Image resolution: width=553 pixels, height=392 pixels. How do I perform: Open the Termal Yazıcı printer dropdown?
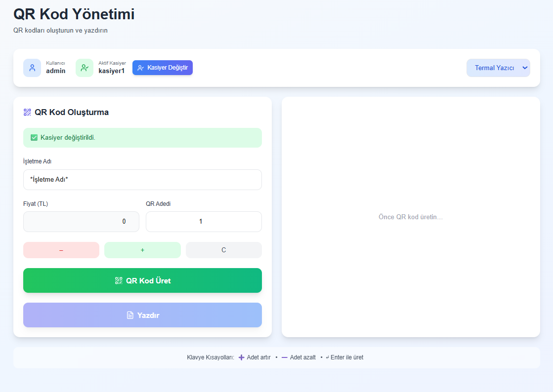click(494, 68)
